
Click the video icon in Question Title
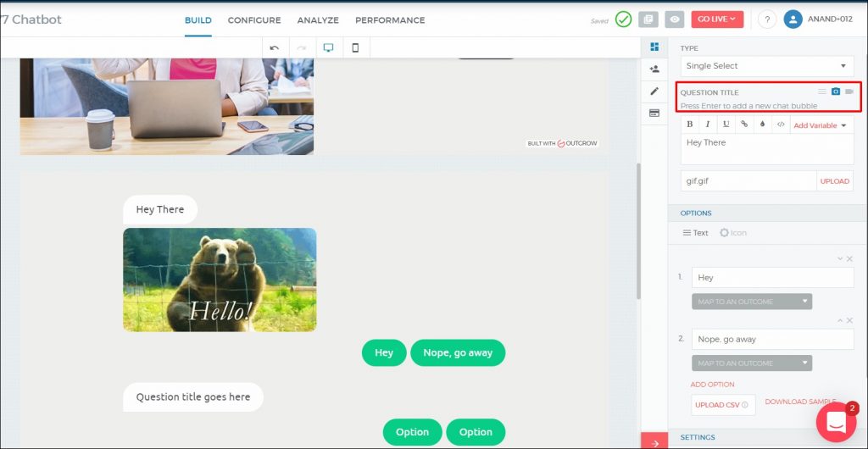(849, 91)
